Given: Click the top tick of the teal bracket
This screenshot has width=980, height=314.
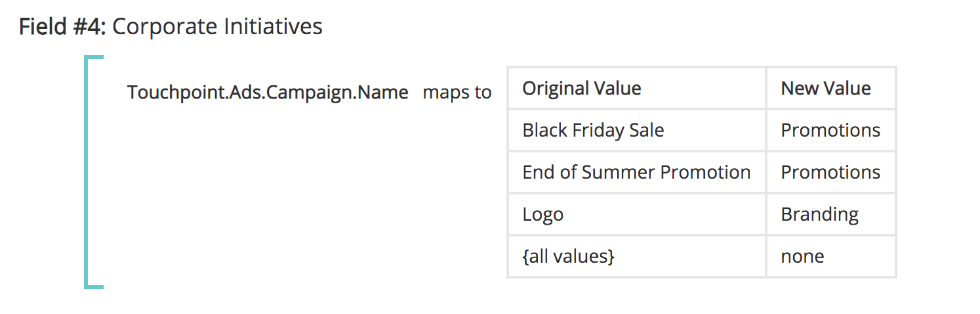Looking at the screenshot, I should pyautogui.click(x=94, y=58).
